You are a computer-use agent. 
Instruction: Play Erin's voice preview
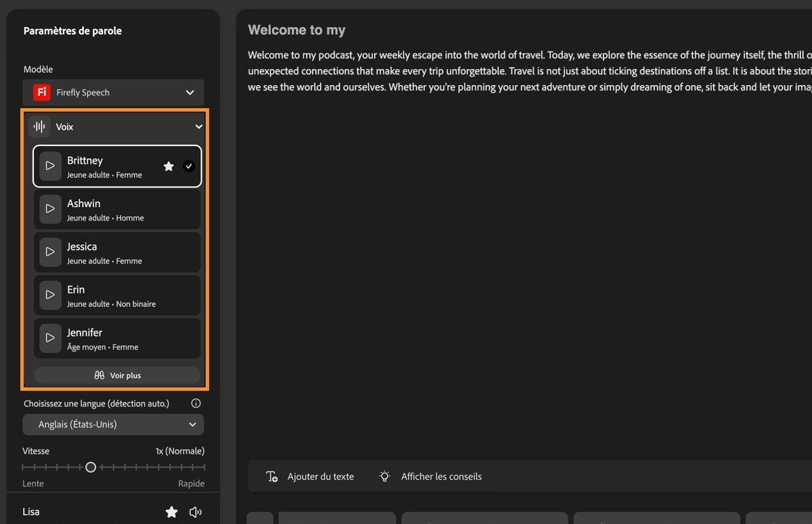point(50,295)
